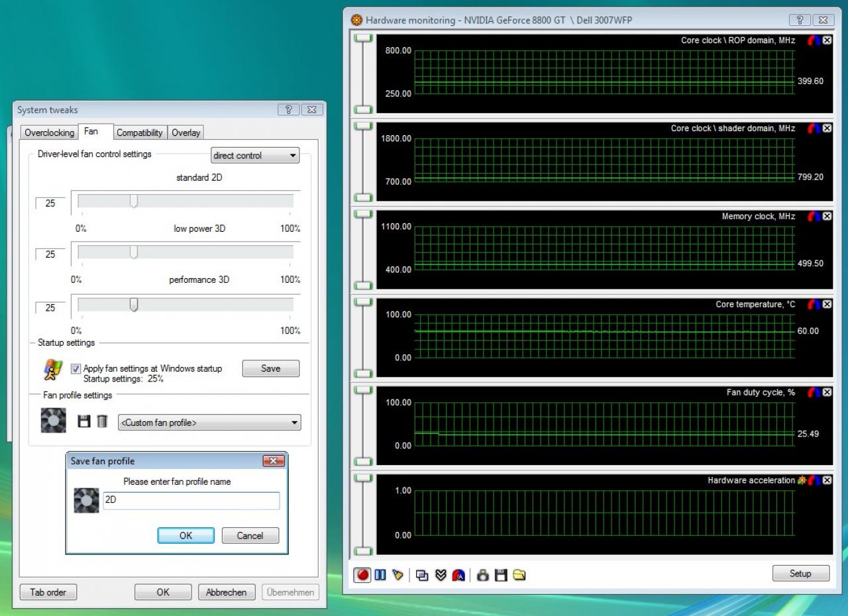Close the Save fan profile dialog
848x616 pixels.
[274, 461]
